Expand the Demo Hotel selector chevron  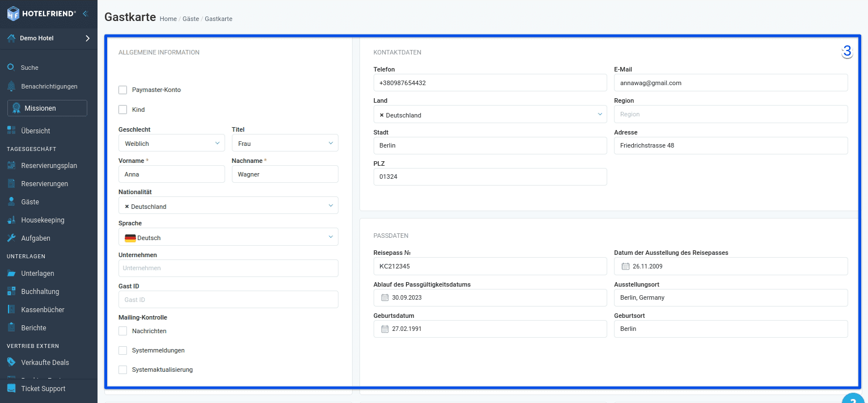(87, 38)
